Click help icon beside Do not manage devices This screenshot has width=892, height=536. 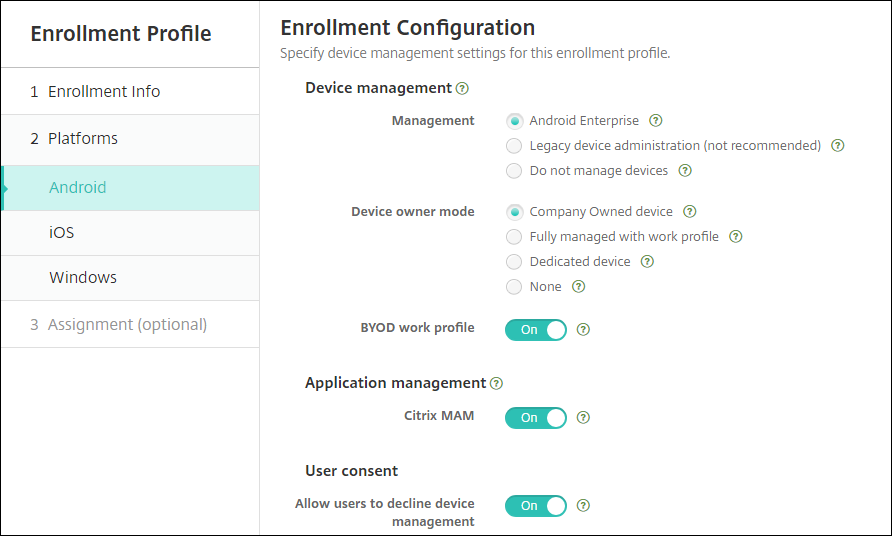[685, 171]
